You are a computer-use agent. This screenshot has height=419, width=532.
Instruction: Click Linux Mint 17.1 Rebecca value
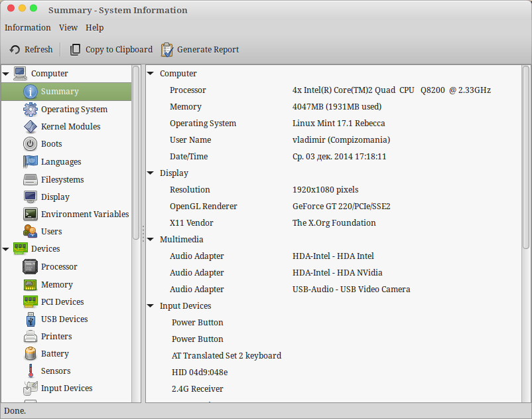pos(338,124)
